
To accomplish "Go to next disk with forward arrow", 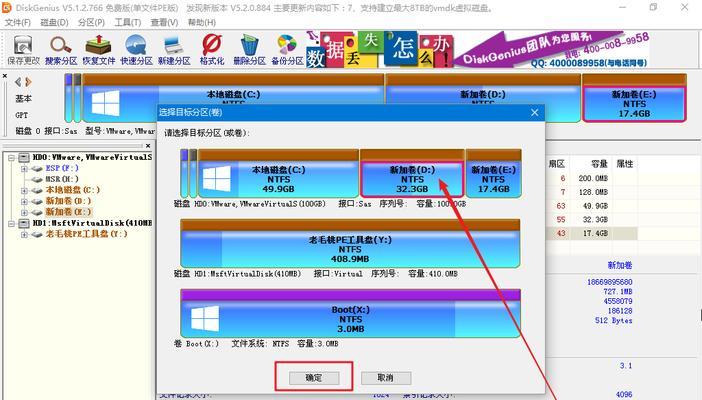I will tap(28, 82).
